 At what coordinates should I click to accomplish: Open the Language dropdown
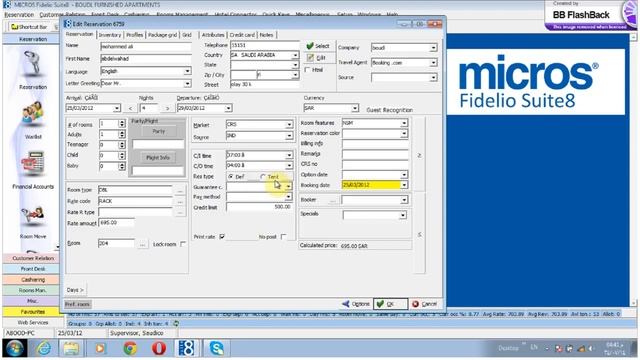click(x=187, y=71)
